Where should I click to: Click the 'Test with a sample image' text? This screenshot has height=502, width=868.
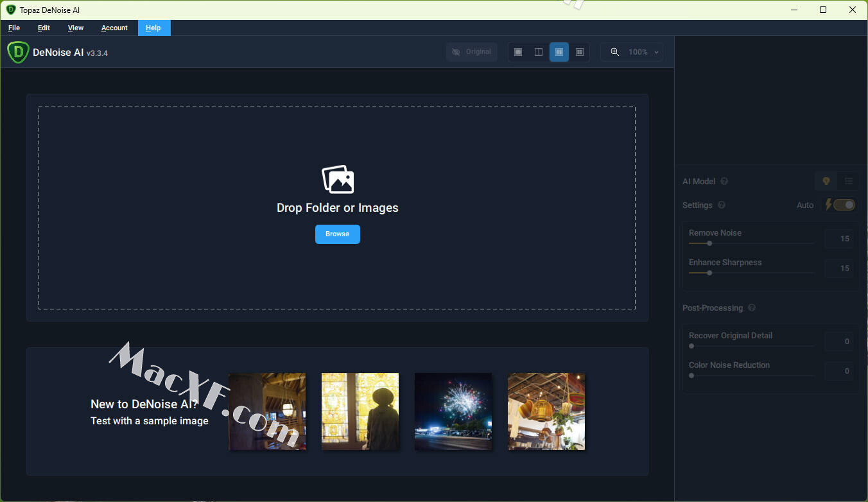coord(150,421)
